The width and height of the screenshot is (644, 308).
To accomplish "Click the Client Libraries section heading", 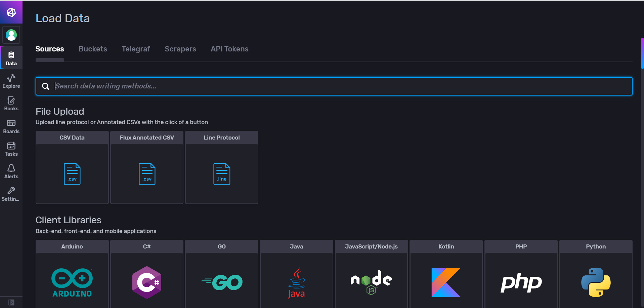I will [69, 220].
